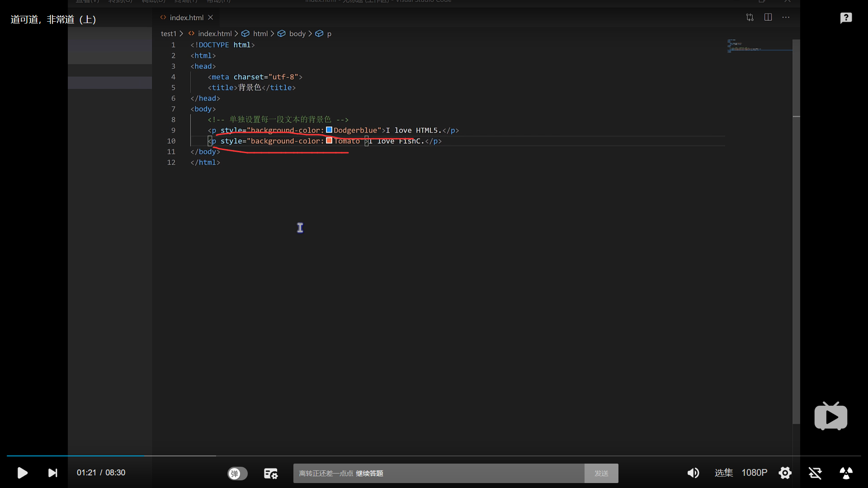Click the 01:21 / 08:30 time display

click(x=101, y=473)
